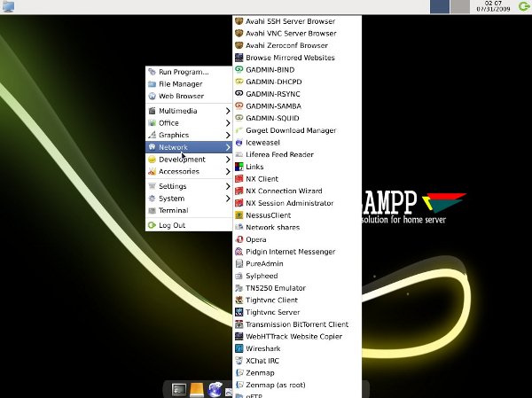Click the Tightvnc Server icon

tap(239, 312)
